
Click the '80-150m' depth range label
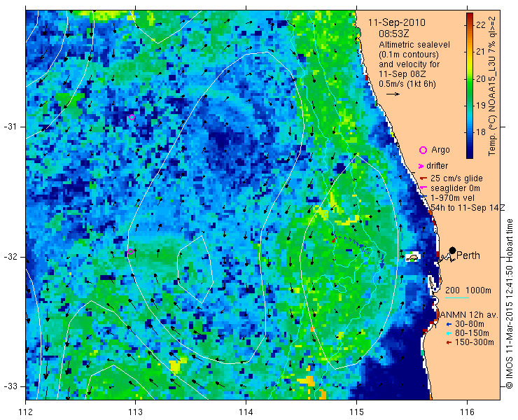click(x=472, y=333)
